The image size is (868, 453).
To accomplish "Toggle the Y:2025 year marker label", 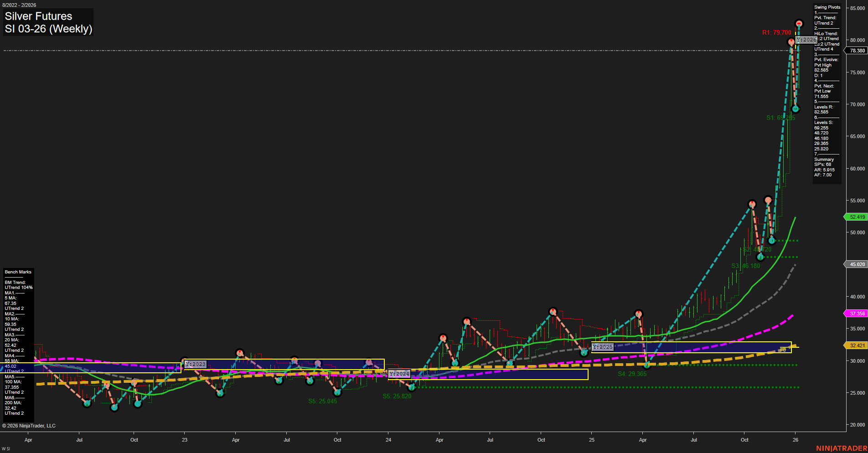I will click(x=602, y=347).
